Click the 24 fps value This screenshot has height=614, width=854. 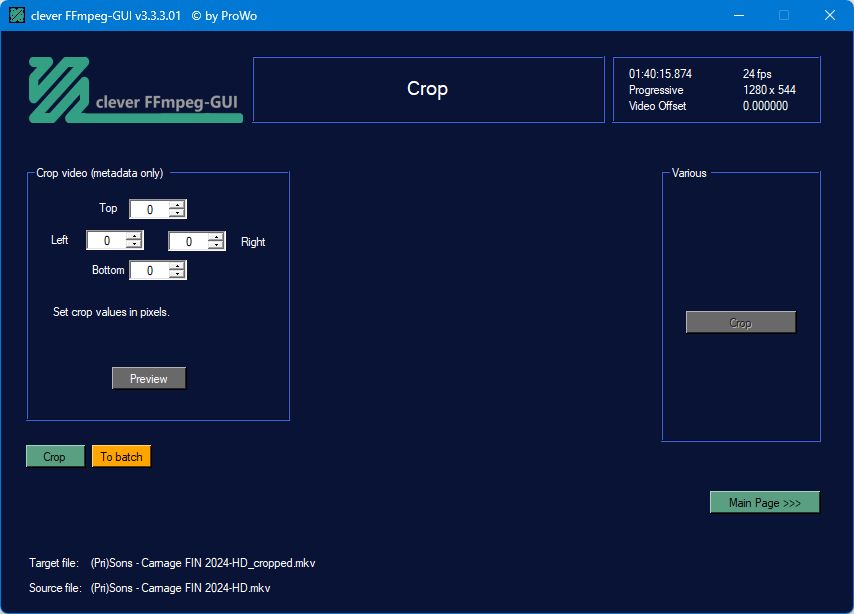pyautogui.click(x=757, y=74)
